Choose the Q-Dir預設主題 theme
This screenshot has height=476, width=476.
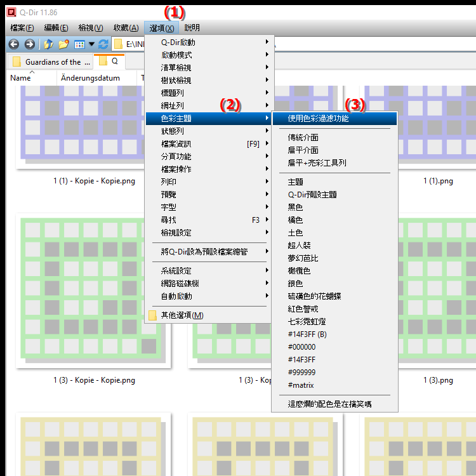(335, 195)
